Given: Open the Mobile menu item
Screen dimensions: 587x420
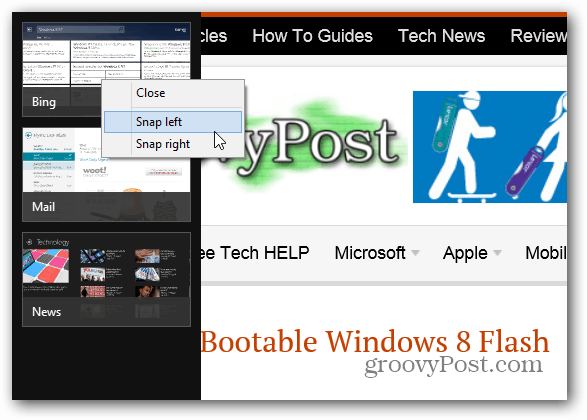Looking at the screenshot, I should 546,253.
